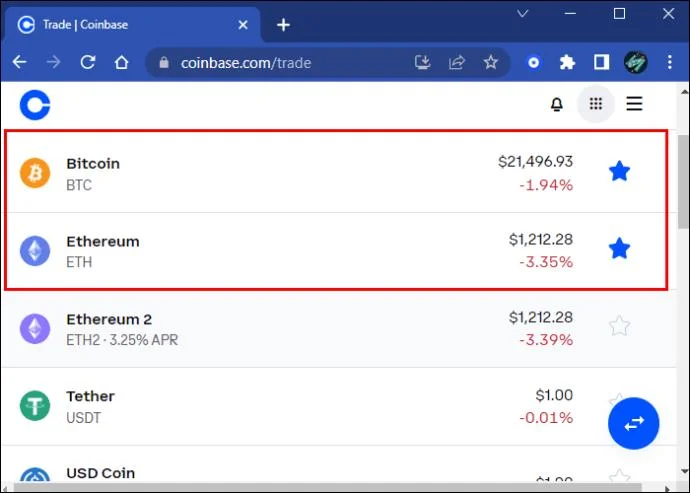
Task: Add USD Coin to watchlist star
Action: pos(619,476)
